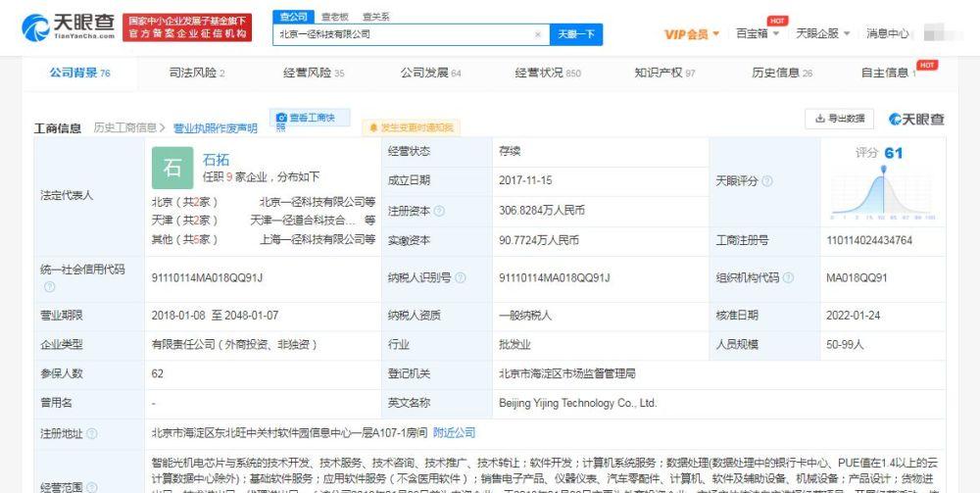Select the 公司发展 tab
980x493 pixels.
[430, 74]
